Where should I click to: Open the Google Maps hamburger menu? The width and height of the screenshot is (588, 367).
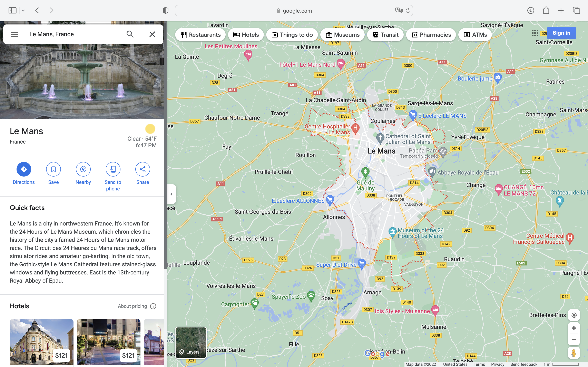[14, 34]
